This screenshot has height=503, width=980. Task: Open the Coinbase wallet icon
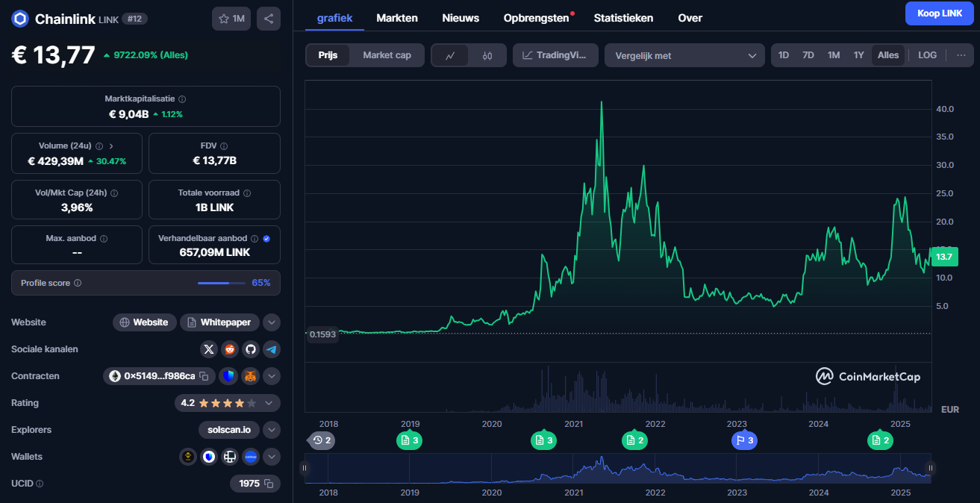pos(251,457)
